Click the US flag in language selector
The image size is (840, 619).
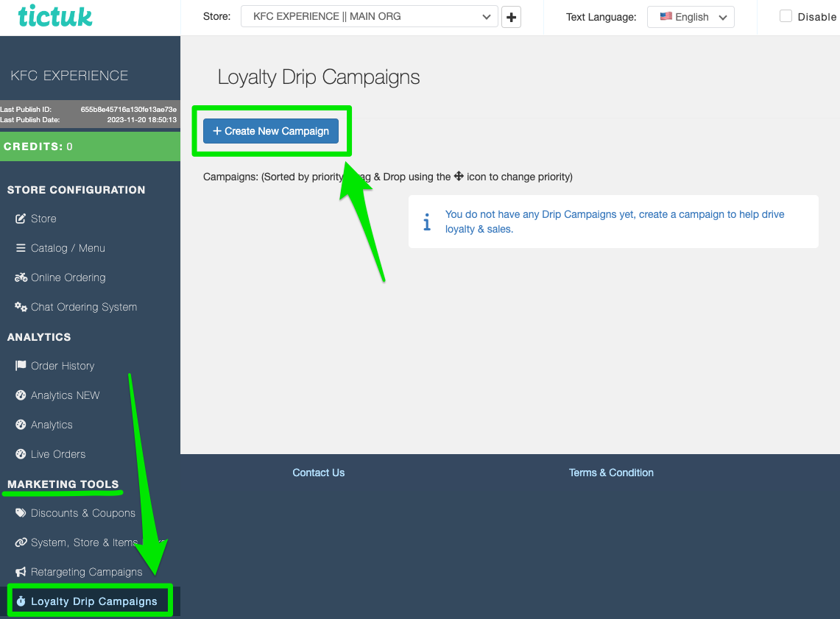(666, 17)
